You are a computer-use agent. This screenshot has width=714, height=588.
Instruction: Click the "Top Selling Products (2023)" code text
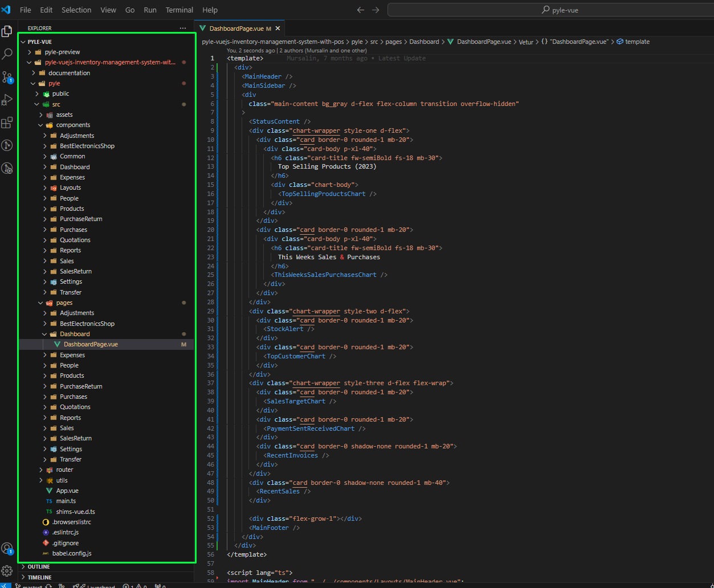pyautogui.click(x=327, y=166)
